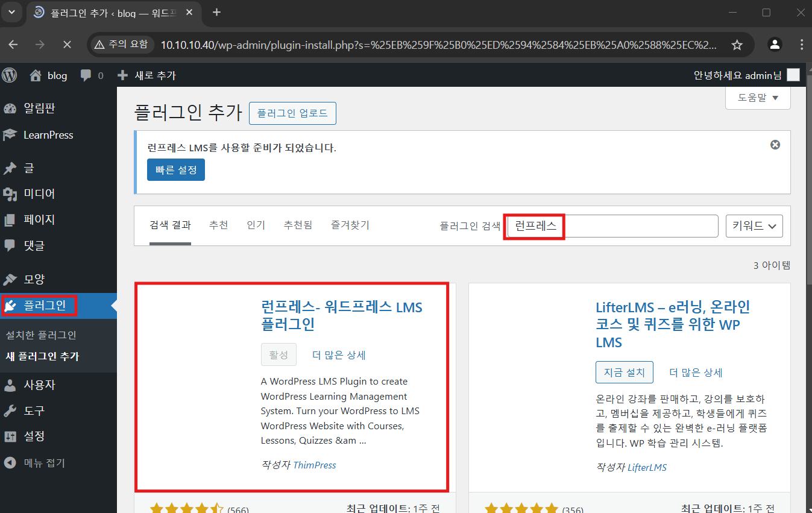This screenshot has width=812, height=513.
Task: Click the 새로 추가 plus menu
Action: pos(146,75)
